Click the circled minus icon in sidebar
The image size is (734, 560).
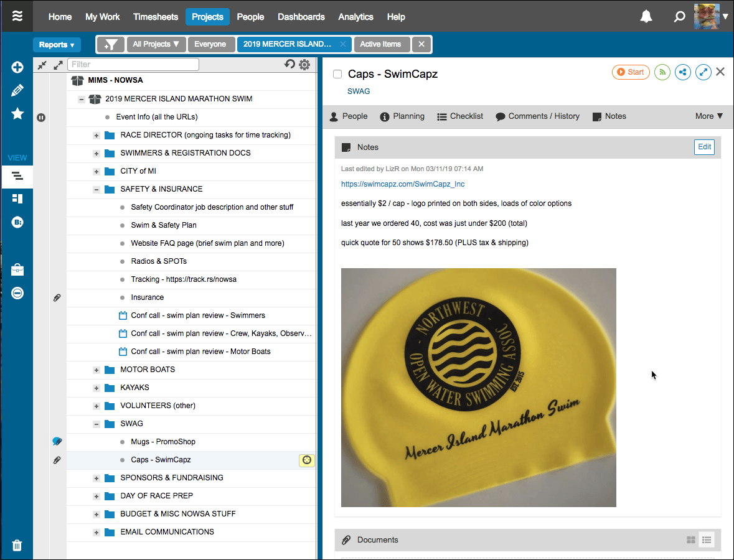pyautogui.click(x=17, y=293)
